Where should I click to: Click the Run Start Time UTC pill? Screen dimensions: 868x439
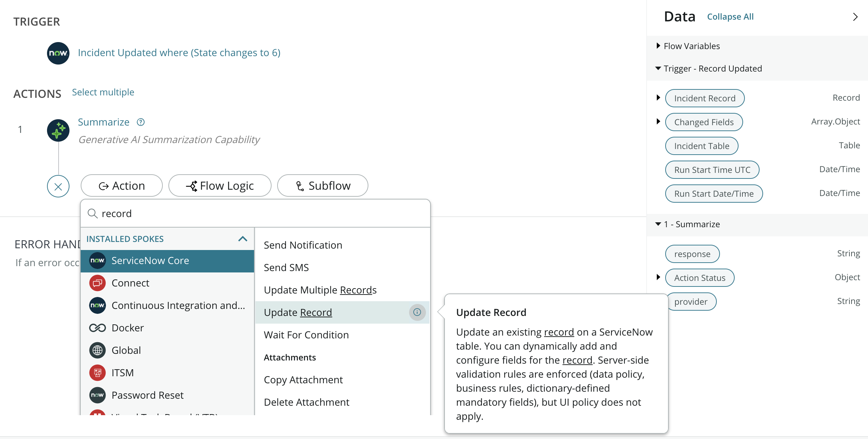click(712, 170)
